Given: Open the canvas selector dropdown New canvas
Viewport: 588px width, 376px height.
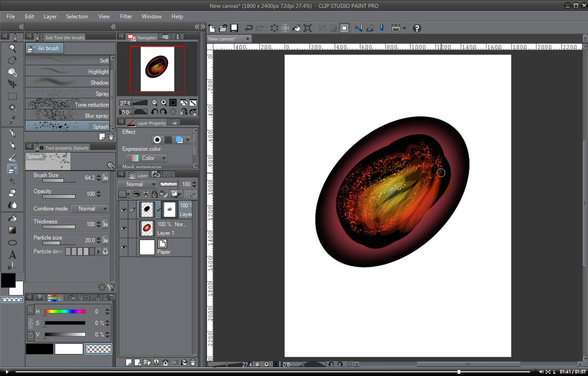Looking at the screenshot, I should [227, 38].
